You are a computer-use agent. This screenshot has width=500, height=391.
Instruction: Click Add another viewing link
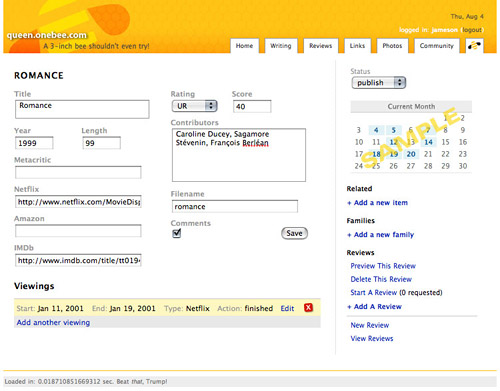pyautogui.click(x=53, y=322)
